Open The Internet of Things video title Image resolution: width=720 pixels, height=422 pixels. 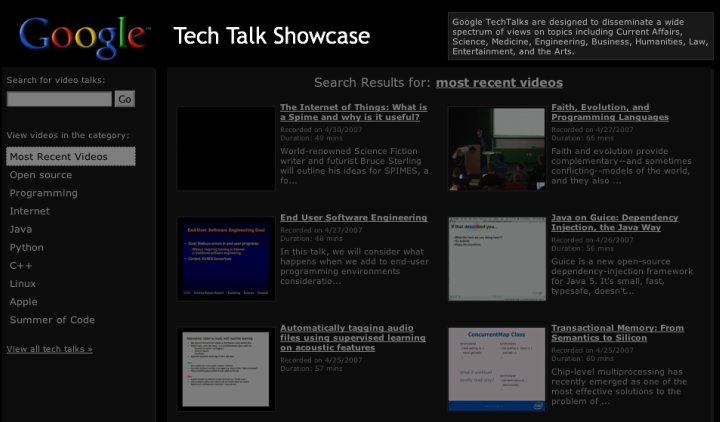point(353,113)
